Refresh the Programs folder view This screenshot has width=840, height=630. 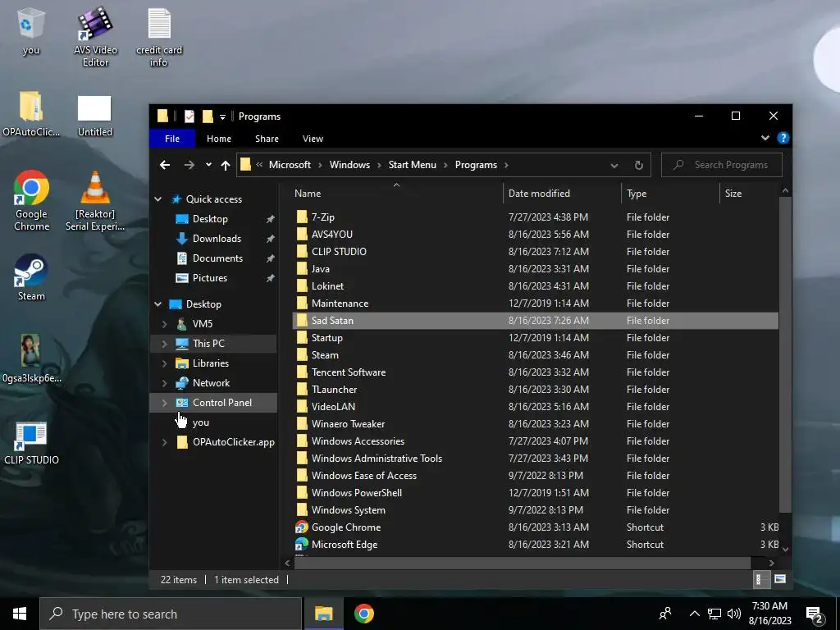[638, 165]
